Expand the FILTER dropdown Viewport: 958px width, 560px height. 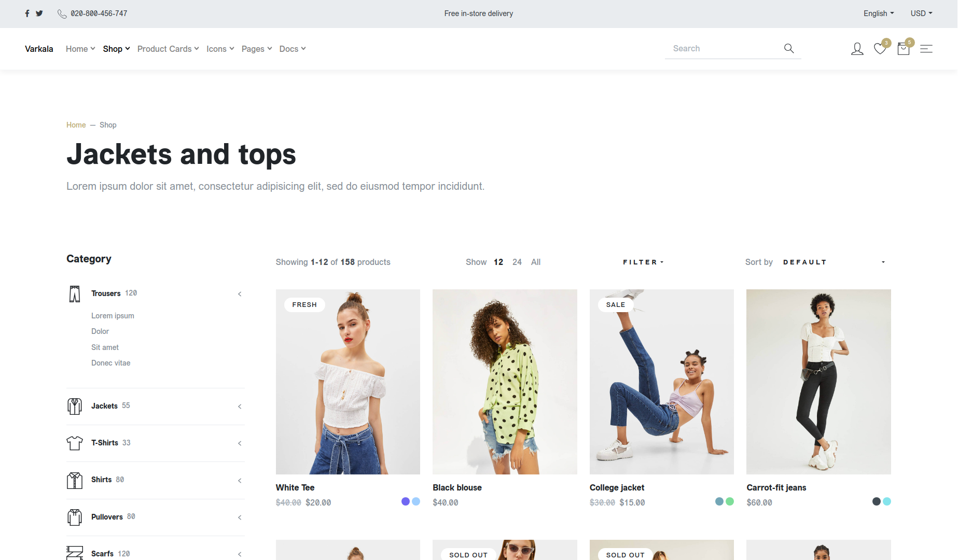coord(643,262)
